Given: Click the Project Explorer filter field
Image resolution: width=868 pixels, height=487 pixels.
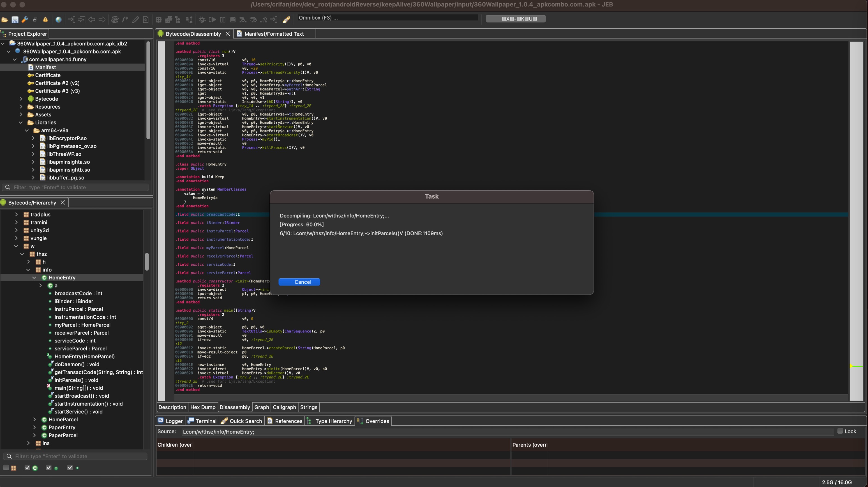Looking at the screenshot, I should (76, 187).
